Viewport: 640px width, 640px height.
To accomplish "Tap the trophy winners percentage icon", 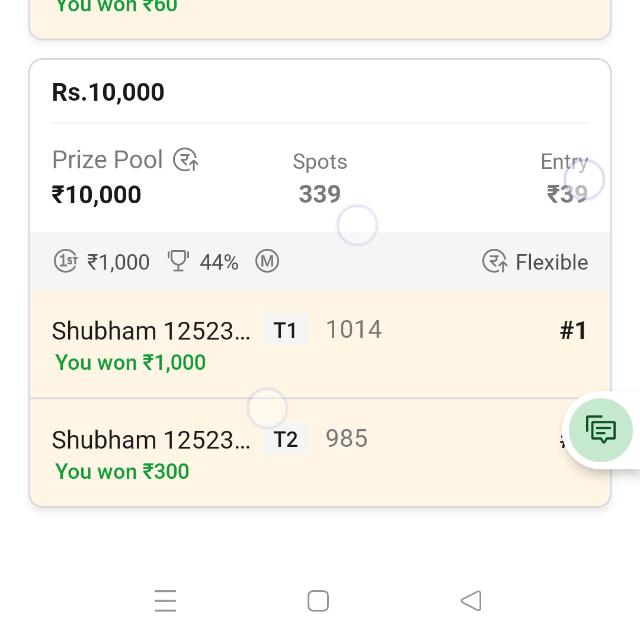I will tap(178, 261).
